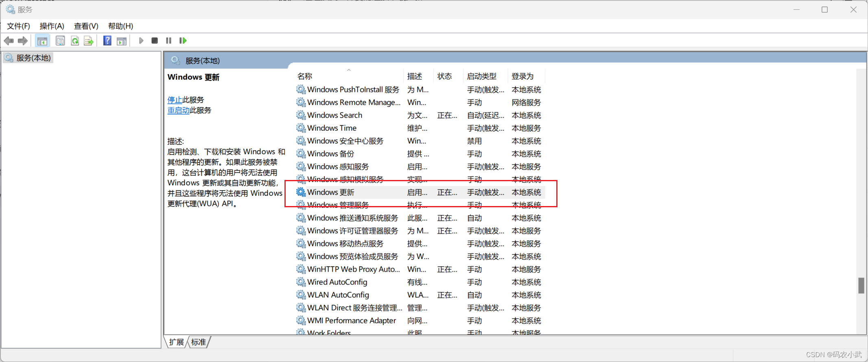Click the Export List toolbar icon
Screen dimensions: 868x362
coord(89,41)
